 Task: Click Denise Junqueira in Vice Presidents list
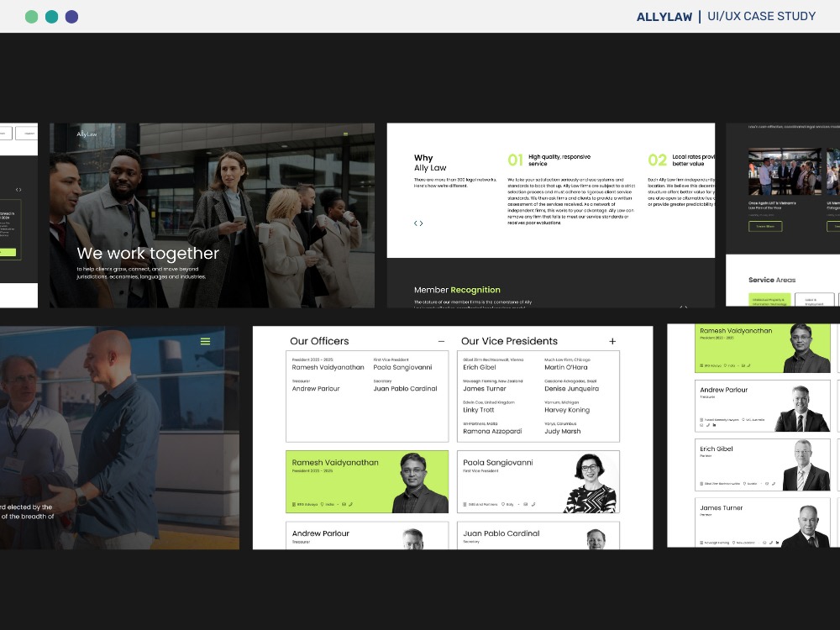(571, 388)
